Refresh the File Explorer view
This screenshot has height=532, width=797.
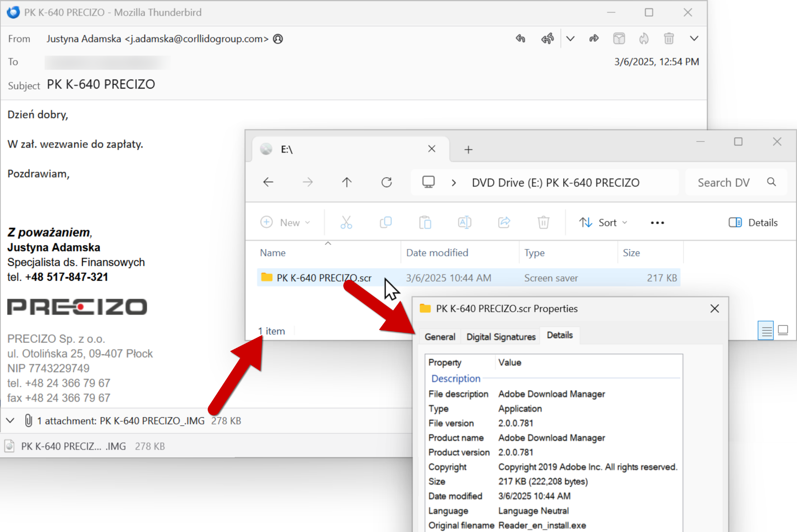point(386,182)
